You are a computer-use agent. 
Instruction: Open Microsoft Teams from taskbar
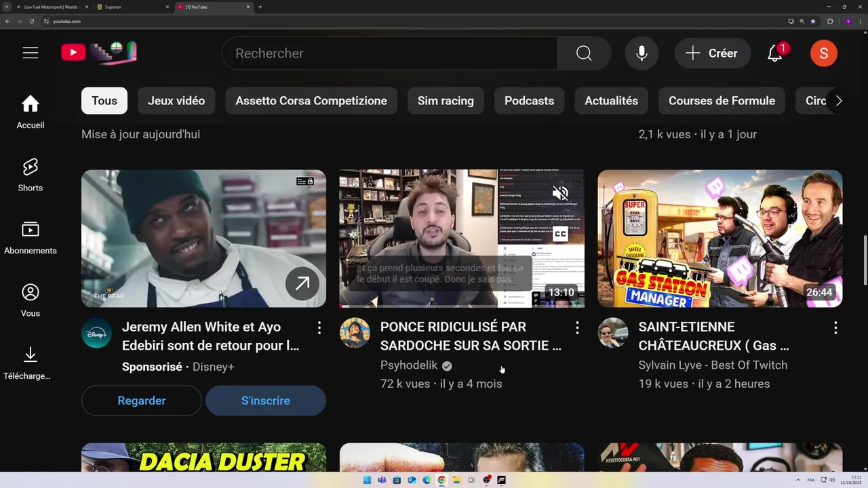[x=382, y=480]
